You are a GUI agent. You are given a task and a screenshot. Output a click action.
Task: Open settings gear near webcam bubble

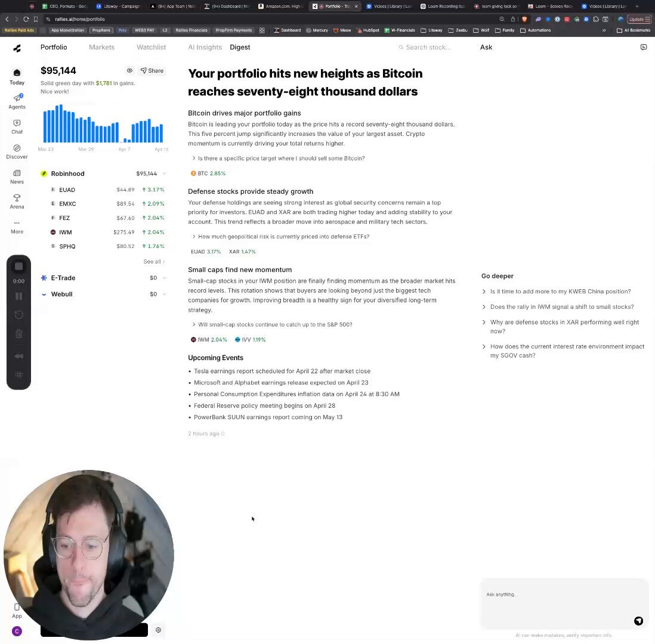tap(158, 630)
